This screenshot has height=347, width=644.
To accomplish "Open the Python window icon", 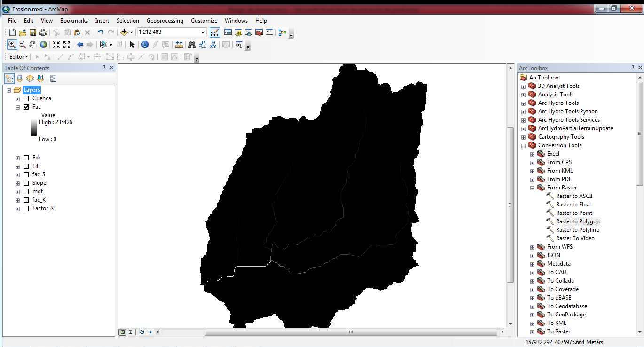I will 269,32.
